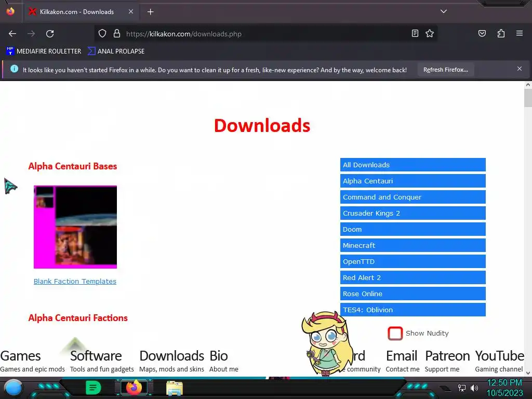Open the Bio about me link
The width and height of the screenshot is (532, 399).
tap(223, 361)
